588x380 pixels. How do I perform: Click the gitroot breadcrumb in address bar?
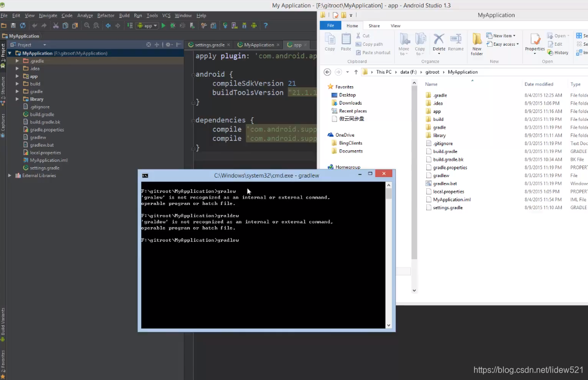pyautogui.click(x=432, y=71)
